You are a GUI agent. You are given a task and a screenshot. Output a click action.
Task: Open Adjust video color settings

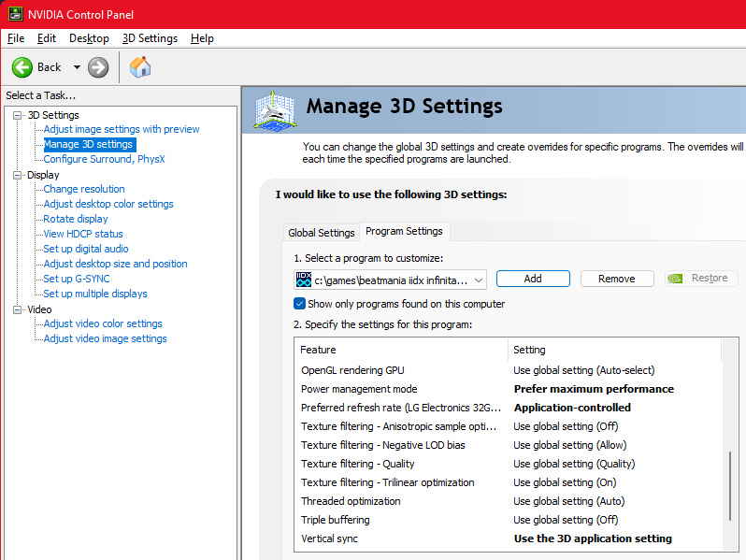103,324
